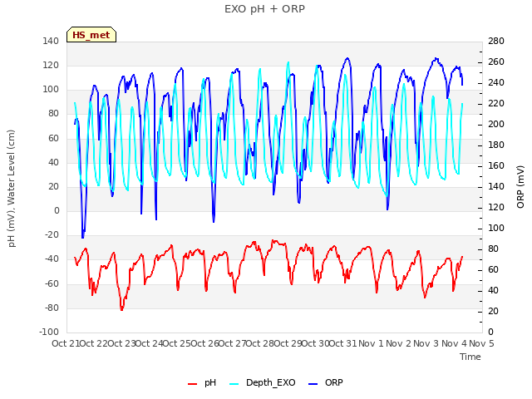The width and height of the screenshot is (532, 399).
Task: Click the blue ORP legend swatch
Action: pyautogui.click(x=313, y=384)
